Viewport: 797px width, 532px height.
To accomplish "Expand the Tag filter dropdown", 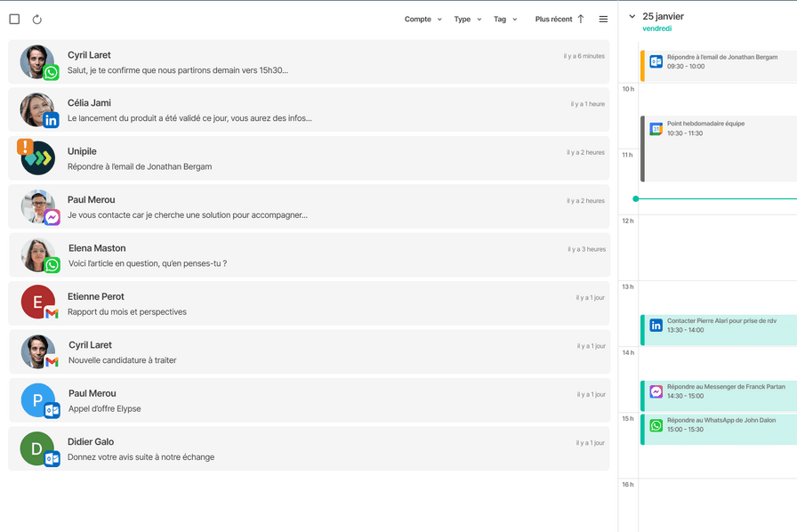I will pyautogui.click(x=505, y=19).
